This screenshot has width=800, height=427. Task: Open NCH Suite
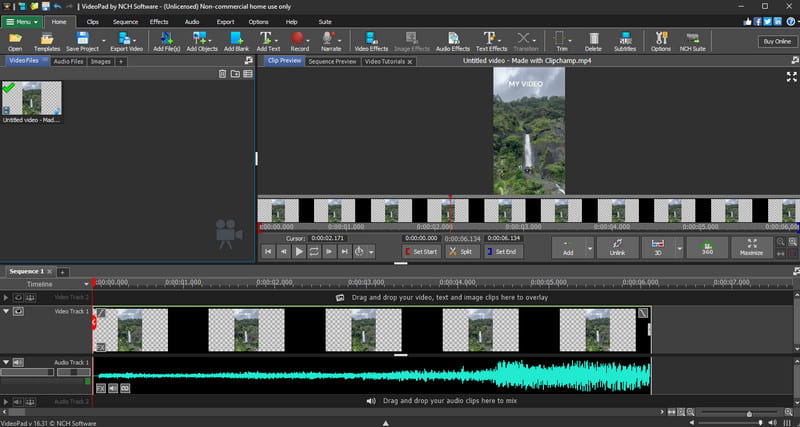693,42
